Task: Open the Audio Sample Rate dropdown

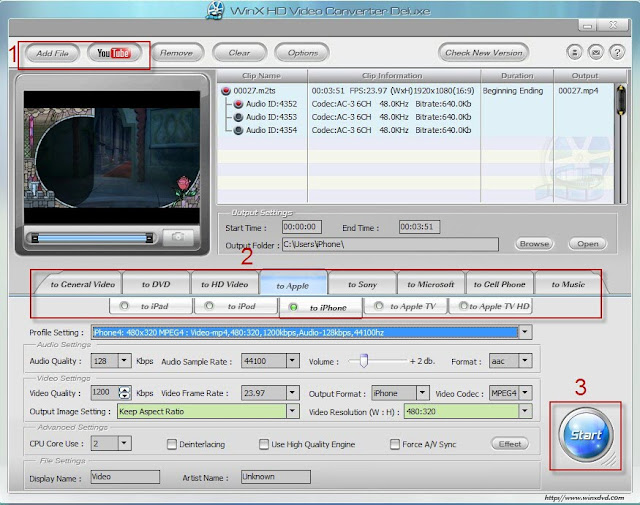Action: click(293, 361)
